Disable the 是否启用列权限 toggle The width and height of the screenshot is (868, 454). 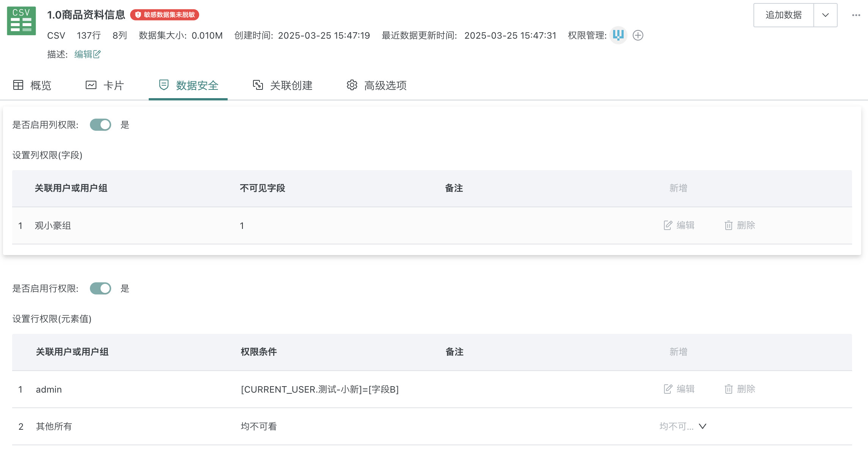[x=101, y=125]
